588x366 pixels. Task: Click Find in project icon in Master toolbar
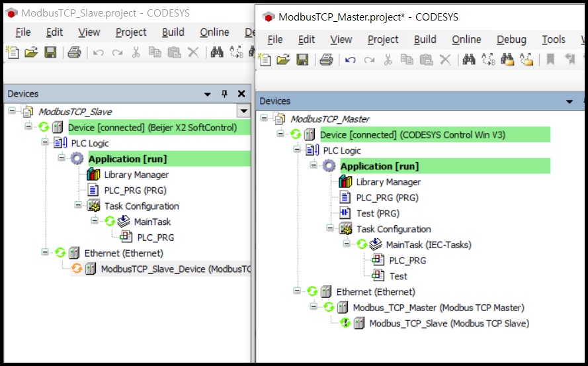507,60
